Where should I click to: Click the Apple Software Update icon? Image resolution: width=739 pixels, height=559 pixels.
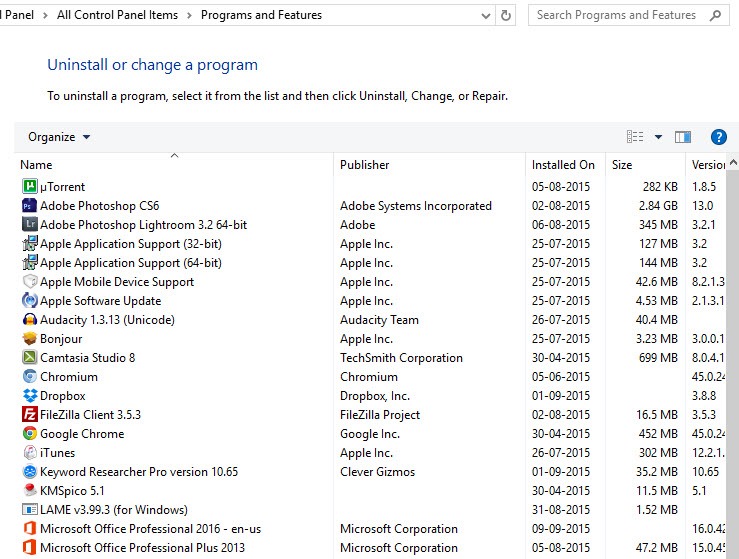[x=30, y=301]
